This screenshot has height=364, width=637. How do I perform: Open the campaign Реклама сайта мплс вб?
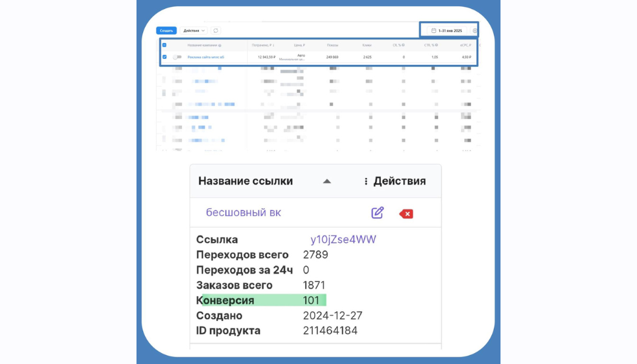click(x=206, y=56)
